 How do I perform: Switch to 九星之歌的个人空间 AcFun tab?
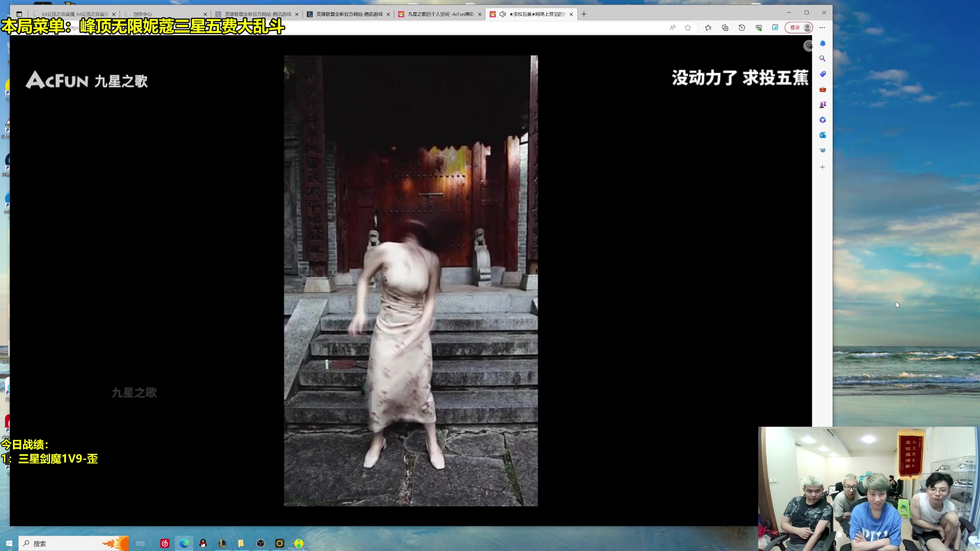[x=440, y=14]
